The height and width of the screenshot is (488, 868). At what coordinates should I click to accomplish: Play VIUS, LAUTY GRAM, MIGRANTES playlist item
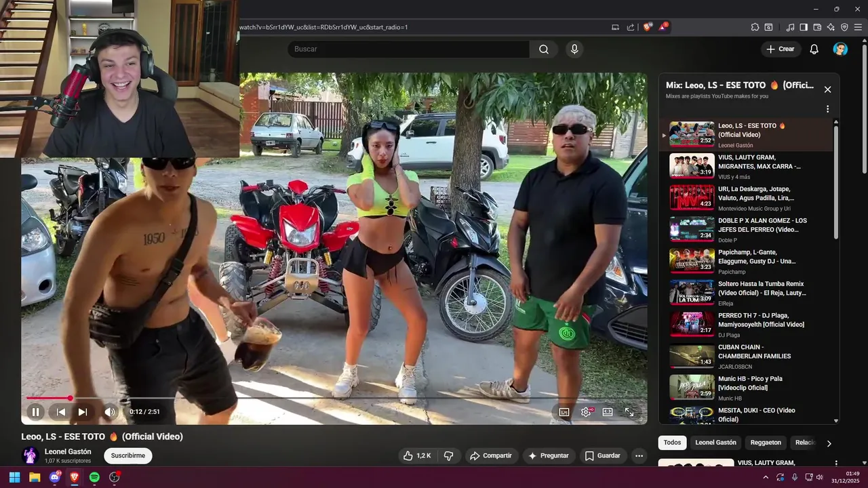coord(746,166)
